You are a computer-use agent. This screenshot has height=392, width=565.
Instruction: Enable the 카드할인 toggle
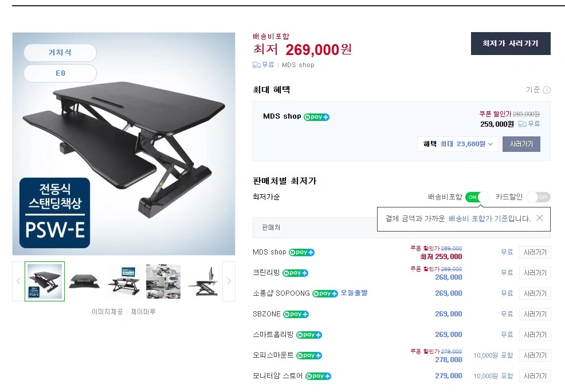[538, 197]
